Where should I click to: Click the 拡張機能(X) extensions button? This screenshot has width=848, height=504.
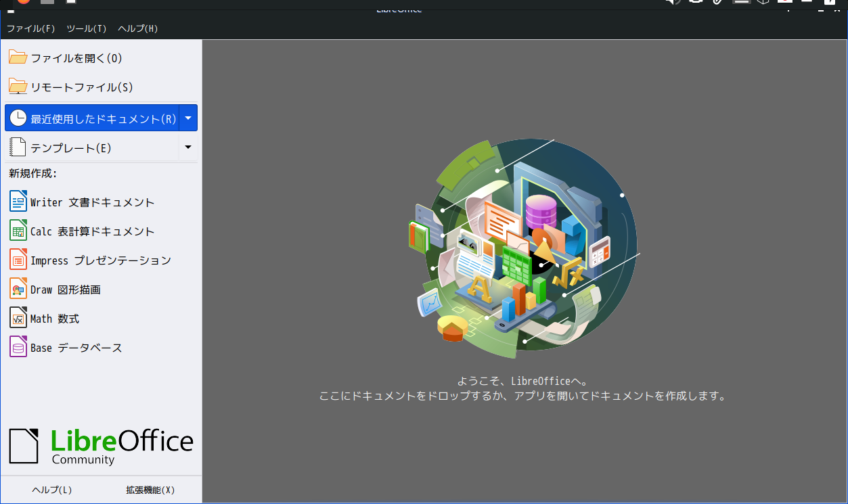coord(150,490)
